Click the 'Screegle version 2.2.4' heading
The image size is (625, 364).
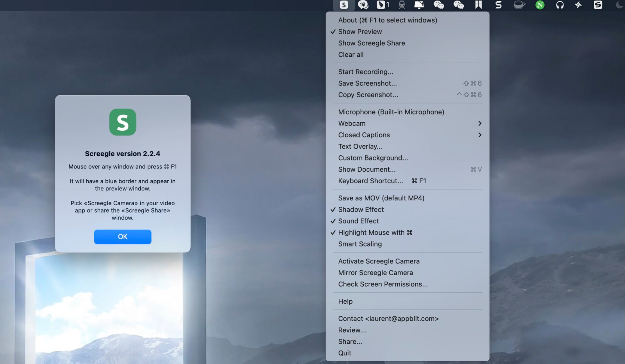tap(123, 154)
